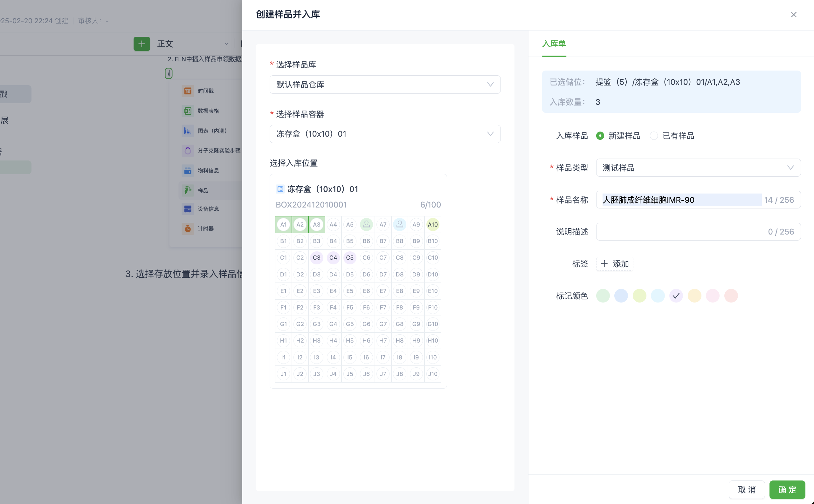Screen dimensions: 814x504
Task: Toggle slot A2 in the freezer box grid
Action: click(300, 225)
